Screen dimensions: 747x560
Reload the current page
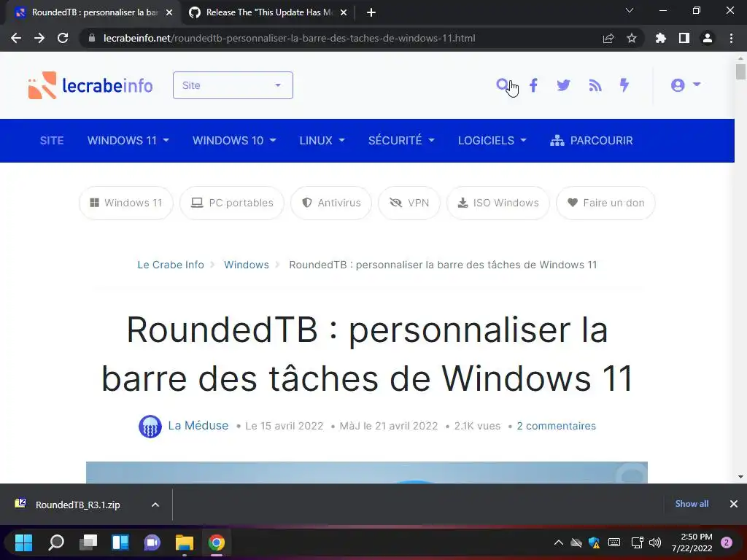click(63, 38)
